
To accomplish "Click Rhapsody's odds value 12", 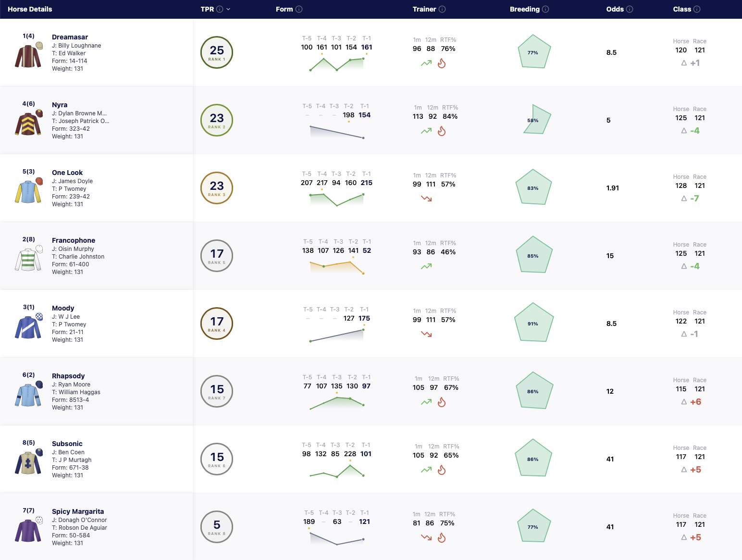I will (610, 391).
